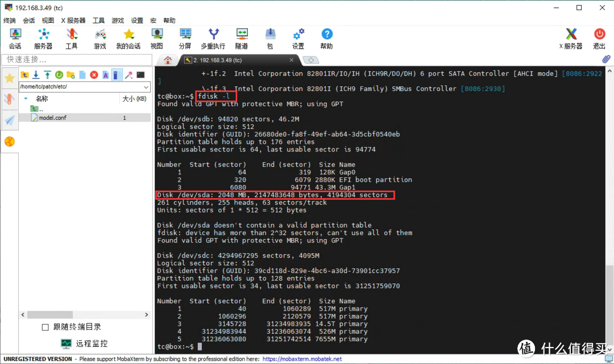Close the 192.168.3.49 (tc) tab
Screen dimensions: 614x364
pos(291,60)
